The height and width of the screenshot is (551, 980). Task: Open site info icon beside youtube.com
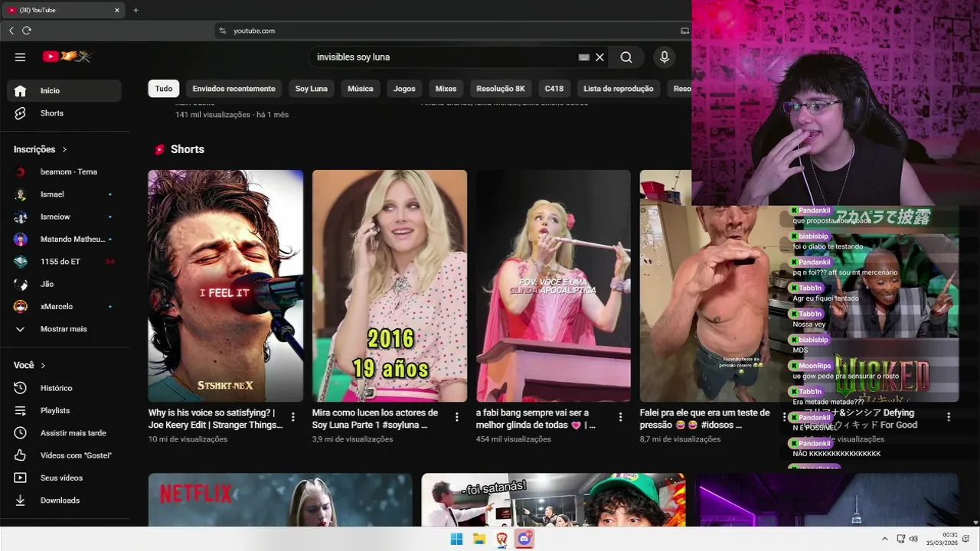coord(223,31)
